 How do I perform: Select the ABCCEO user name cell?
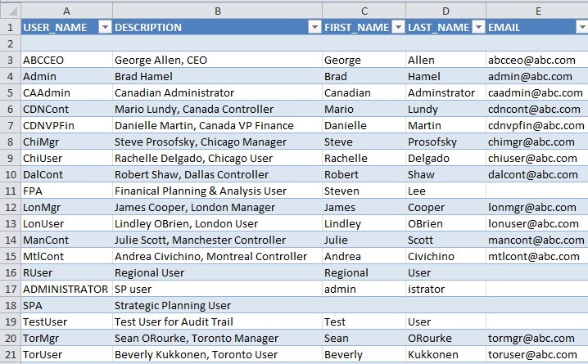(x=66, y=60)
